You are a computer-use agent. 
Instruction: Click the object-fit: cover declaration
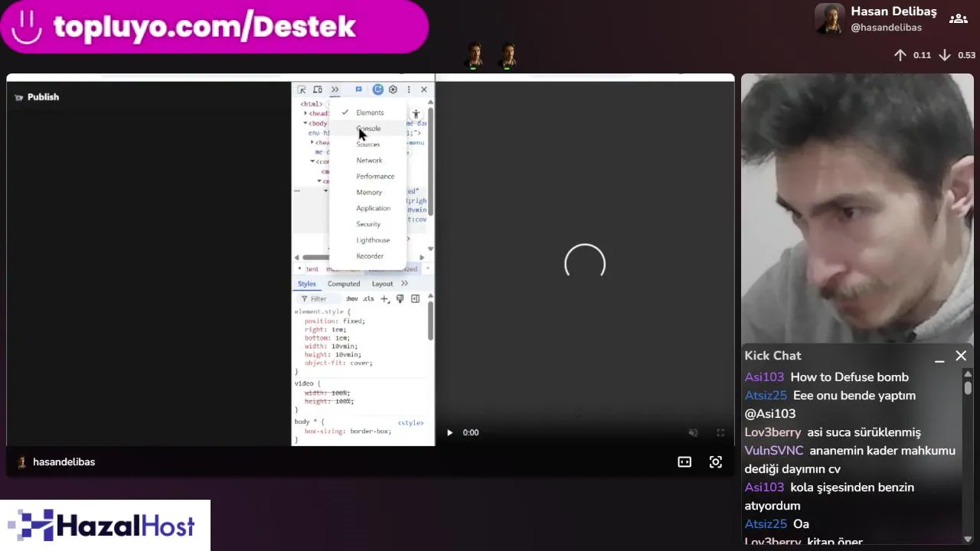[x=338, y=364]
